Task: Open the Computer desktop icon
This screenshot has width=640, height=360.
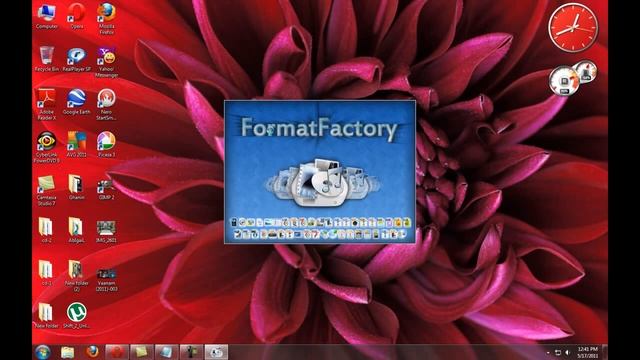Action: pyautogui.click(x=47, y=16)
